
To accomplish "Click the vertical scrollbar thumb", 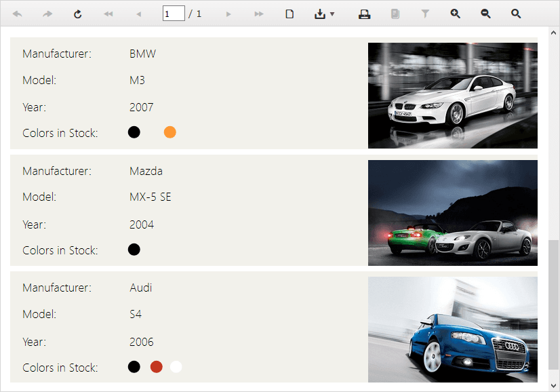I will (x=554, y=305).
